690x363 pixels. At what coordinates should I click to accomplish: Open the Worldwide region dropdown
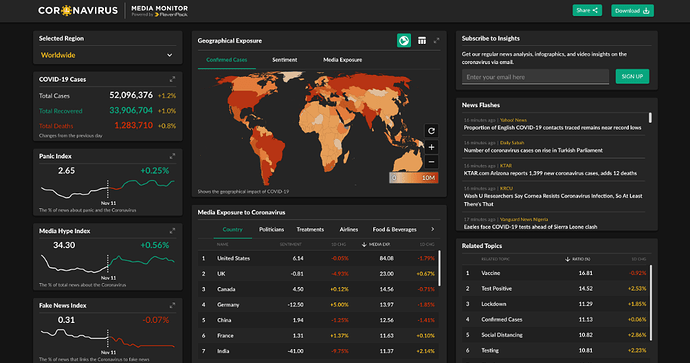[x=107, y=55]
